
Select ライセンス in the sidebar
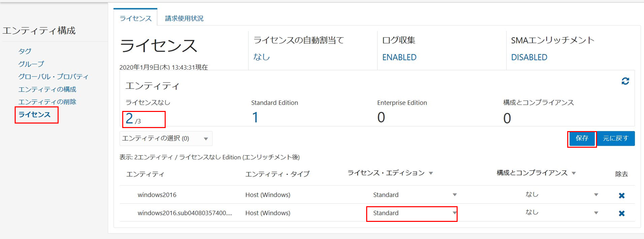(x=35, y=115)
